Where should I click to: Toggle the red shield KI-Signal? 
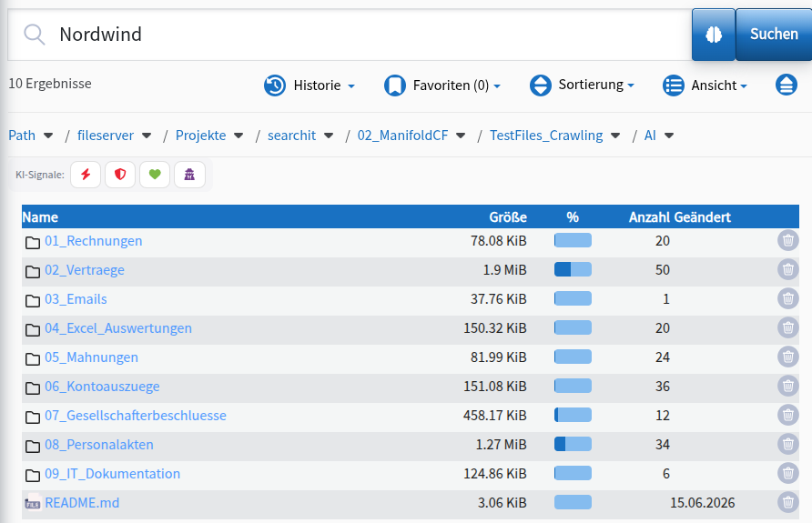click(x=120, y=175)
